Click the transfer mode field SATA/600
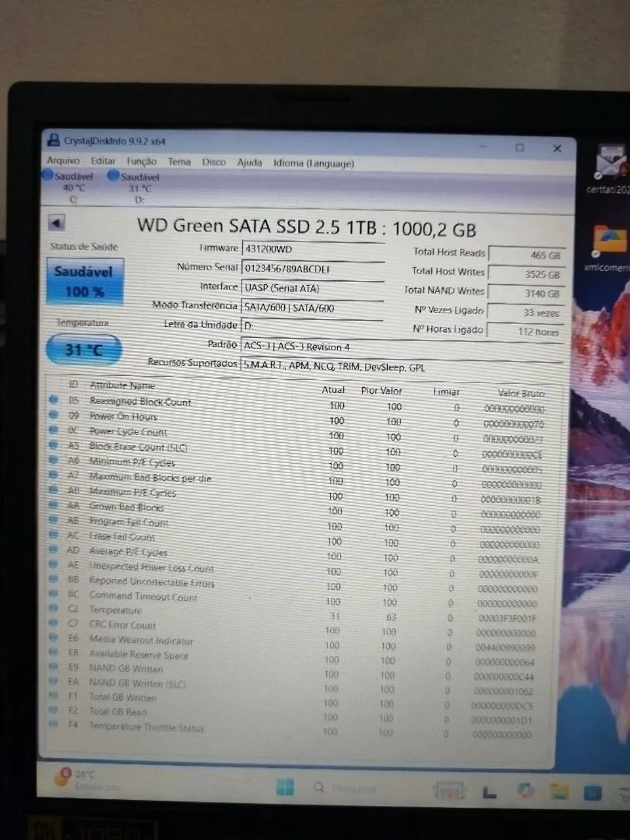Image resolution: width=630 pixels, height=840 pixels. (x=312, y=307)
